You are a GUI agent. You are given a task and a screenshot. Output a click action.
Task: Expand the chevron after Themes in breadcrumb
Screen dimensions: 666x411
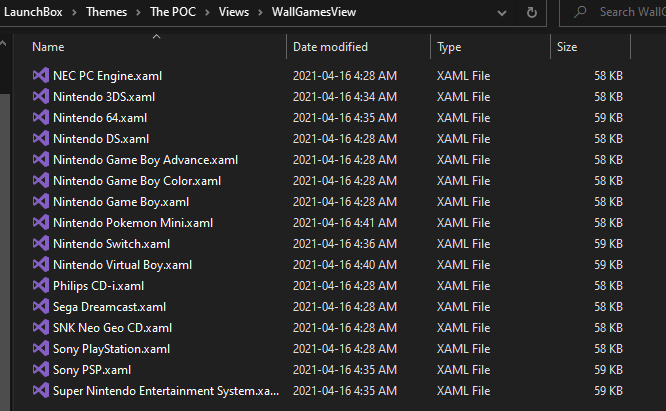click(138, 12)
